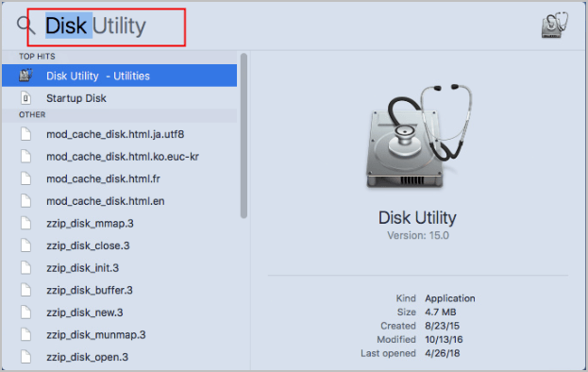Image resolution: width=588 pixels, height=372 pixels.
Task: Choose the mod_cache_disk.html.en file
Action: (x=119, y=201)
